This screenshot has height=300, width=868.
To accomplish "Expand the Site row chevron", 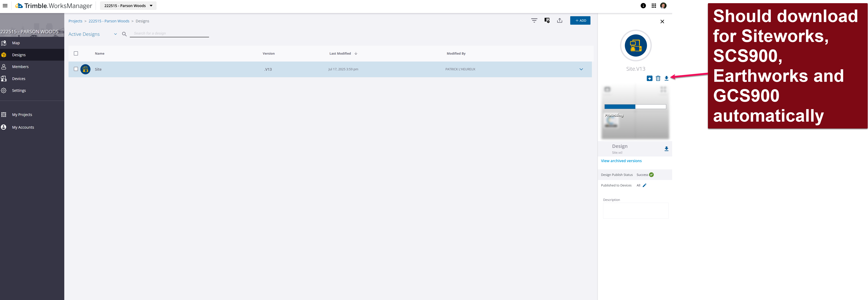I will (x=581, y=69).
